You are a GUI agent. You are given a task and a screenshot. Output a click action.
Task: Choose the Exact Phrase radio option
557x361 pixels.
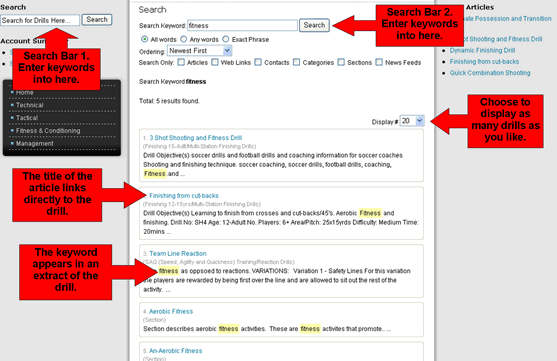point(226,39)
